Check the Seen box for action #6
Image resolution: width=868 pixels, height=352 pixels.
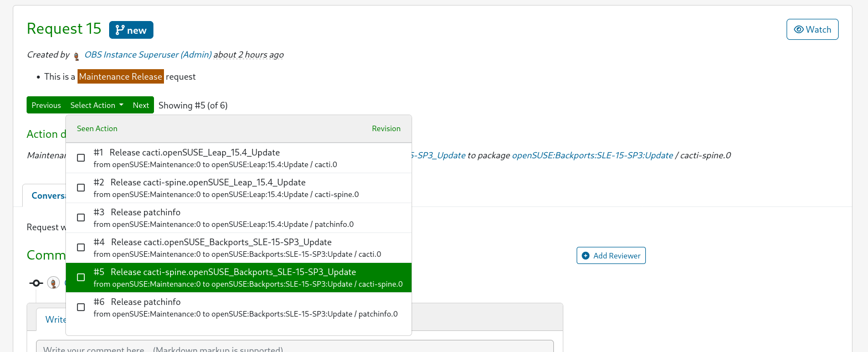tap(81, 307)
